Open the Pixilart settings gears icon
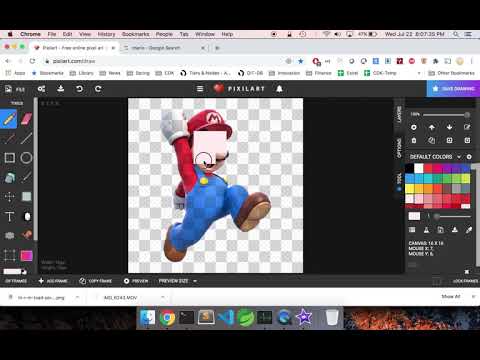Image resolution: width=480 pixels, height=360 pixels. [x=41, y=89]
